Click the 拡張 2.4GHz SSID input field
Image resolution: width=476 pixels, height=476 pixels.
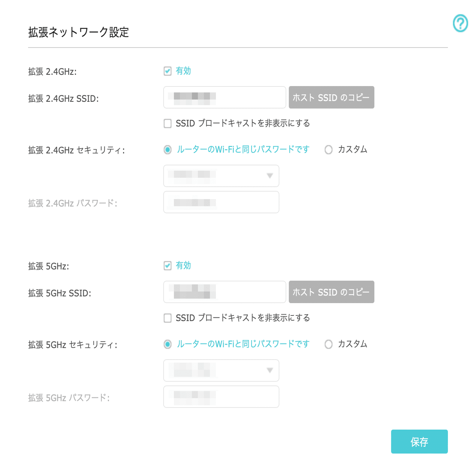pos(224,97)
